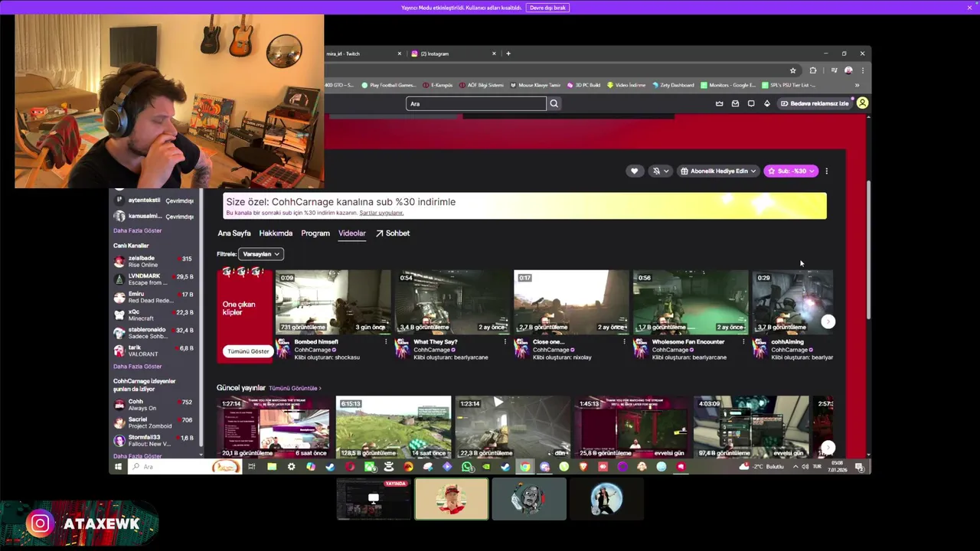Expand Canlı Kanallar list Daha Fazla Göster
The width and height of the screenshot is (980, 551).
pos(138,367)
